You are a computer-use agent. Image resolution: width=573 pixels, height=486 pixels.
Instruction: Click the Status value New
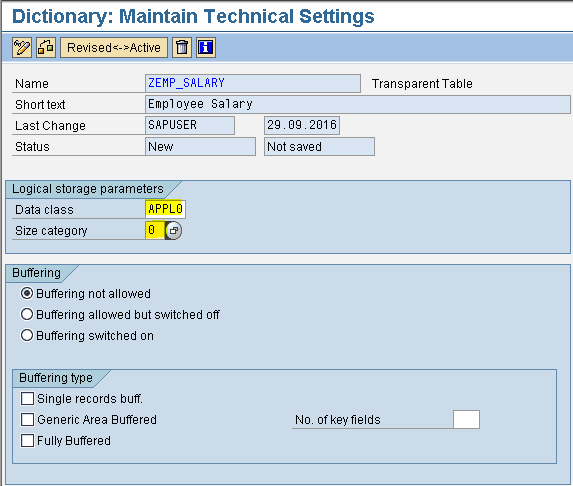pos(200,147)
